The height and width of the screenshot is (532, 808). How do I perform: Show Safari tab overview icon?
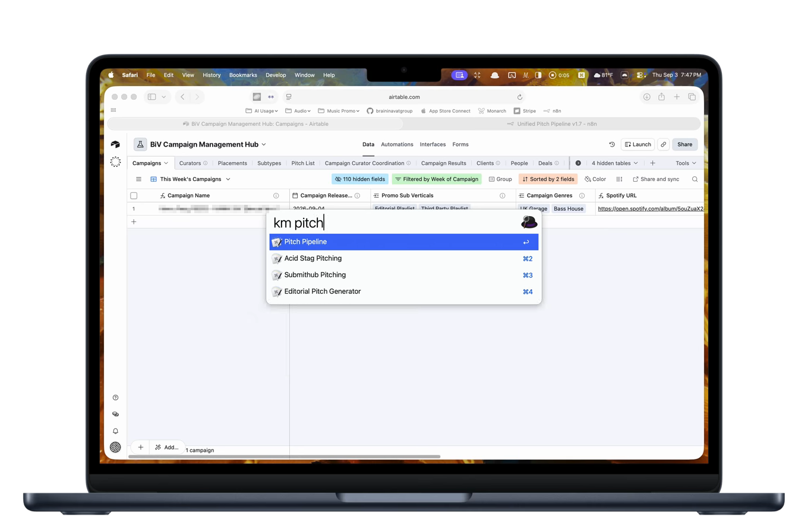tap(692, 97)
